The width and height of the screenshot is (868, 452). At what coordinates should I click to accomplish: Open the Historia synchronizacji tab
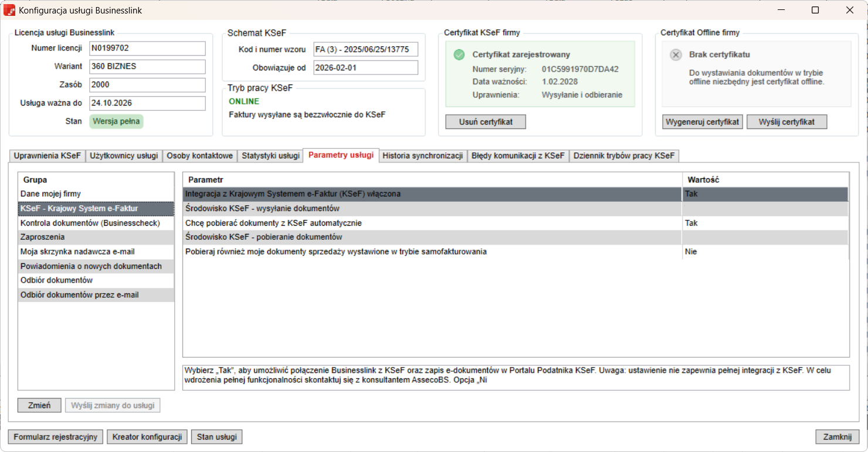pyautogui.click(x=422, y=156)
